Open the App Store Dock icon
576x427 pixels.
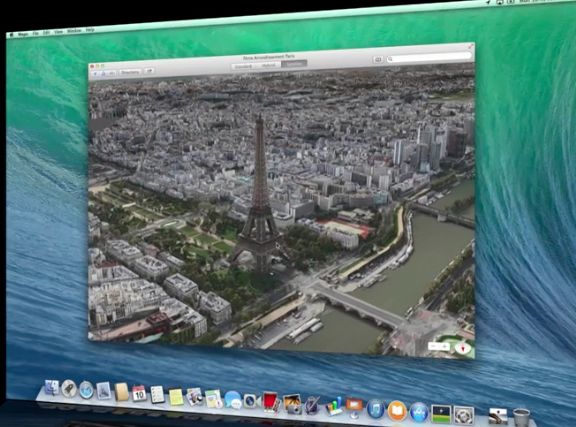419,412
